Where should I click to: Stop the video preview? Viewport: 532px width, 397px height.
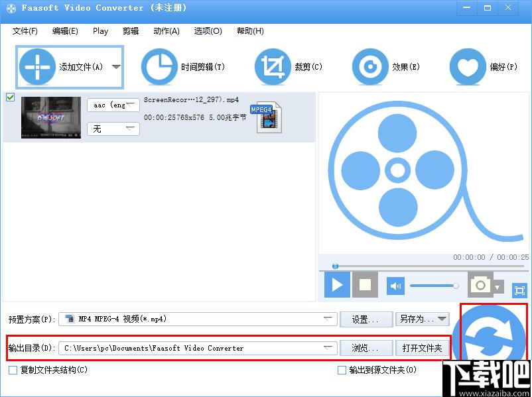(365, 285)
